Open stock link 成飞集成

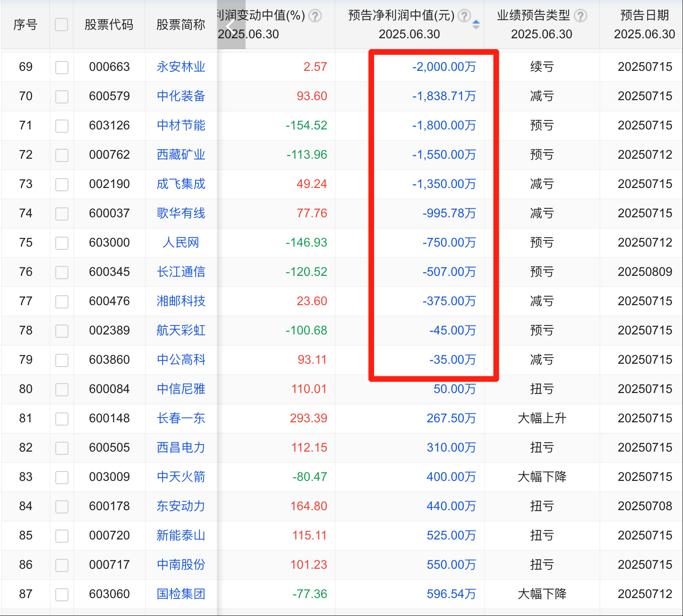coord(181,184)
